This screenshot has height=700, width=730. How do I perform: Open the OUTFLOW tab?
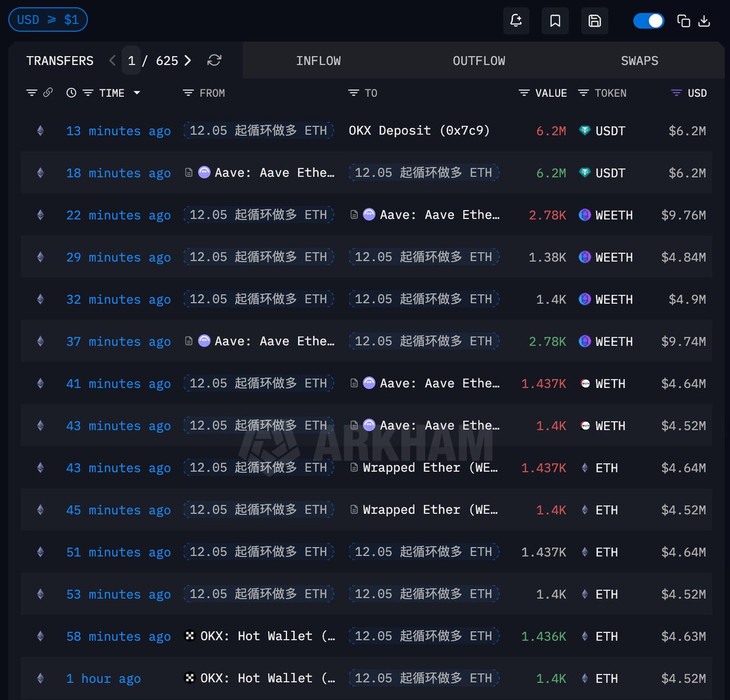click(x=479, y=61)
